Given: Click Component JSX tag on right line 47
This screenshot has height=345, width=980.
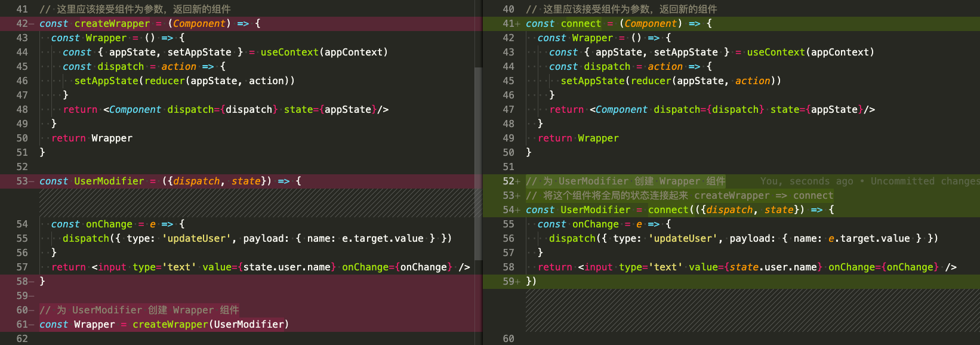Looking at the screenshot, I should (621, 109).
